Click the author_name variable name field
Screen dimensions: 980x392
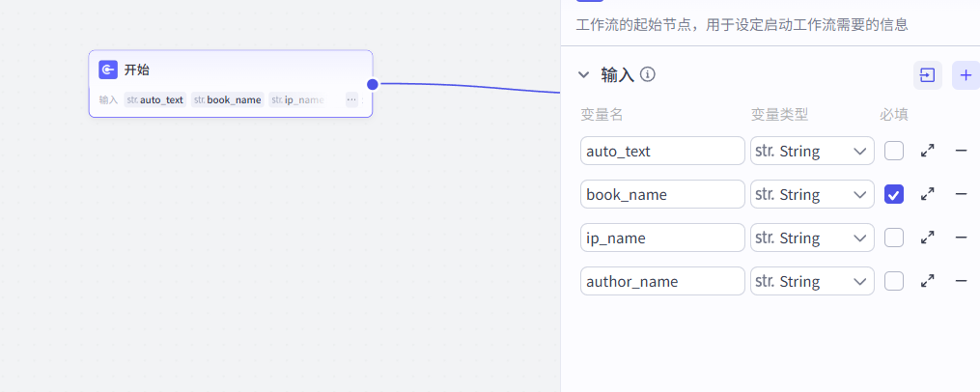coord(662,281)
